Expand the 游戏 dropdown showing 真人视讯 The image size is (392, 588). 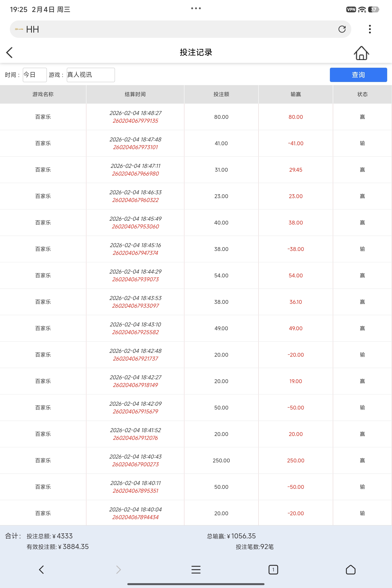pyautogui.click(x=90, y=75)
